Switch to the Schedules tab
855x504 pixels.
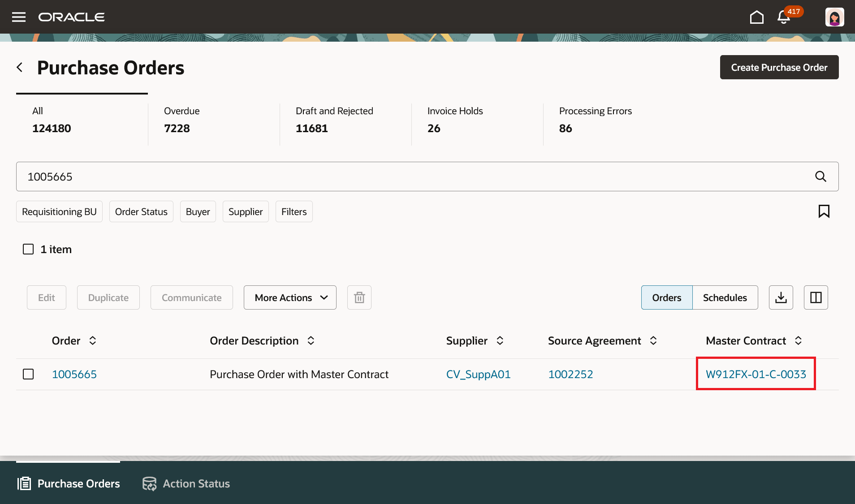(x=725, y=297)
